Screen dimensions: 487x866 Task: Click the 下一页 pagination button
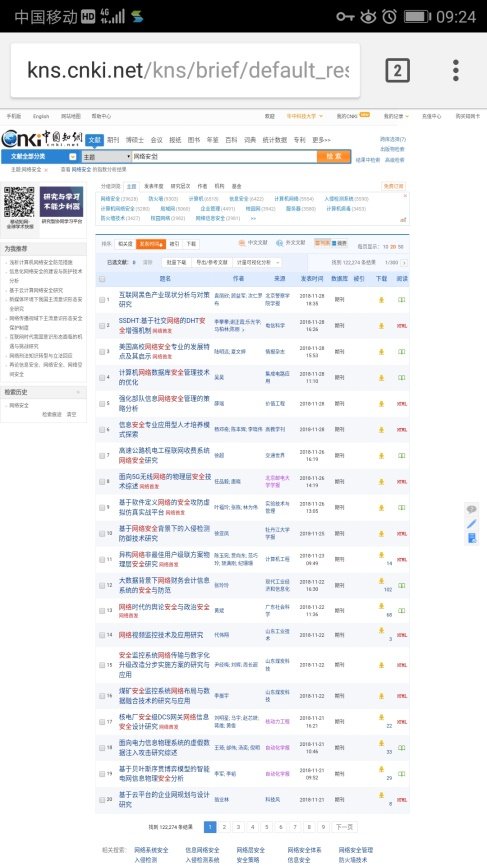(x=343, y=827)
